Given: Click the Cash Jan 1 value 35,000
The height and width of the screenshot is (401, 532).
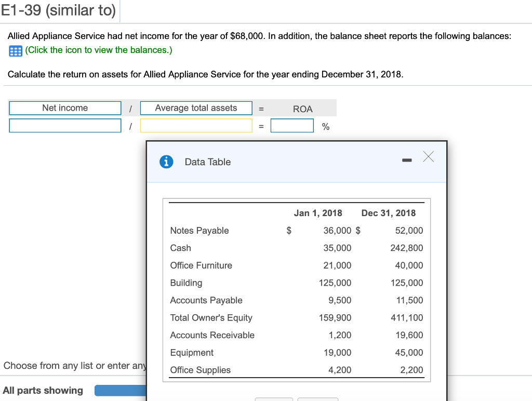Looking at the screenshot, I should (337, 248).
